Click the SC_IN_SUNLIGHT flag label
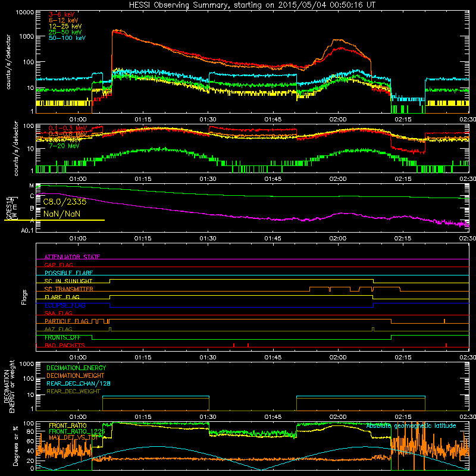This screenshot has height=476, width=476. [68, 281]
